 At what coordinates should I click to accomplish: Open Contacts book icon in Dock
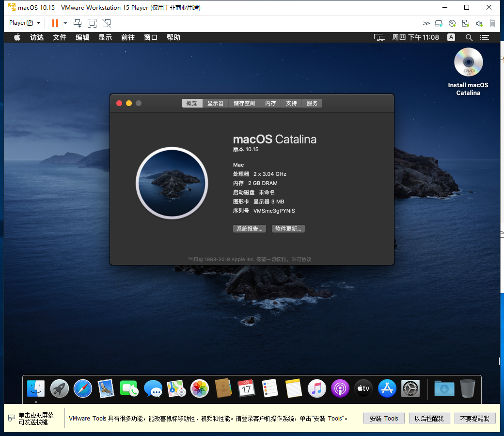pyautogui.click(x=223, y=389)
